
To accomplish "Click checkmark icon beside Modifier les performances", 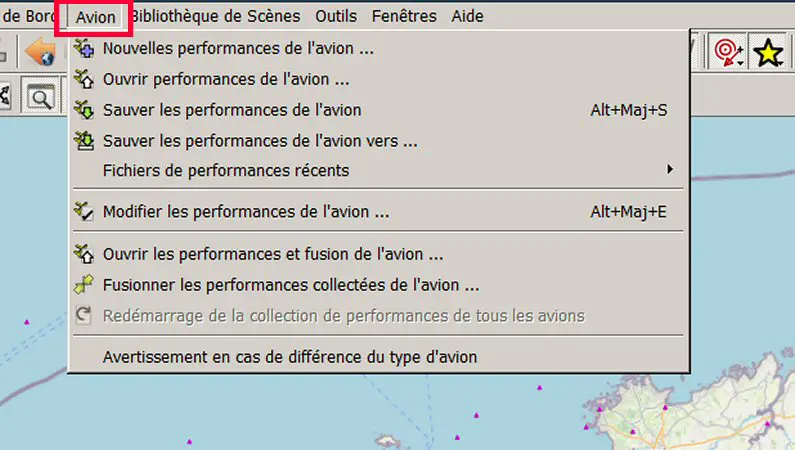I will pyautogui.click(x=84, y=211).
